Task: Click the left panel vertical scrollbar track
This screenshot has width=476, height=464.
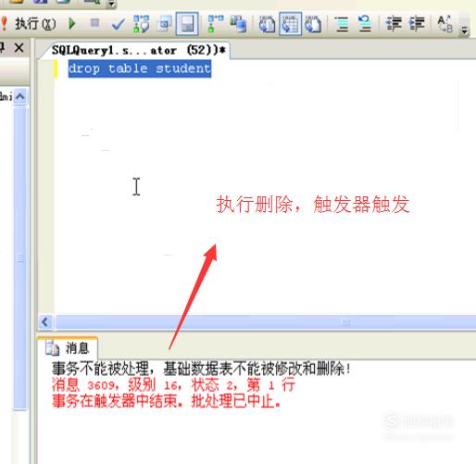Action: [20, 257]
